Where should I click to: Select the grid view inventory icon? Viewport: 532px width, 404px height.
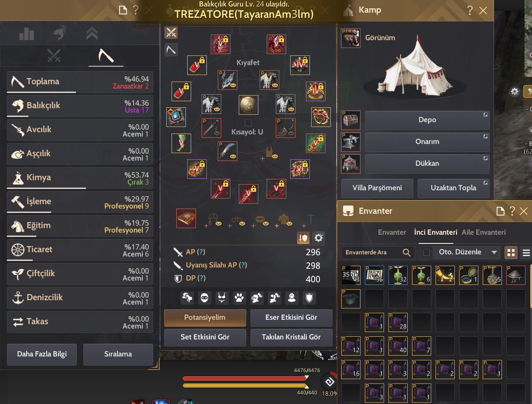tap(511, 252)
